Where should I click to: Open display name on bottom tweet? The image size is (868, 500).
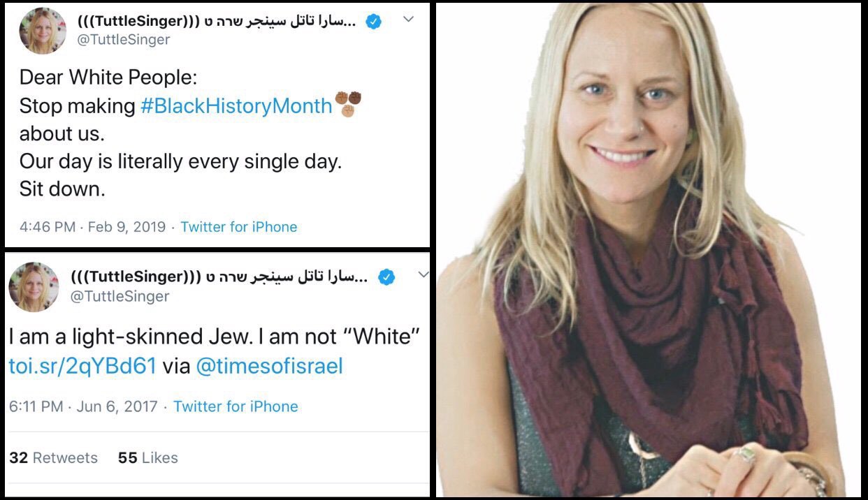coord(221,277)
